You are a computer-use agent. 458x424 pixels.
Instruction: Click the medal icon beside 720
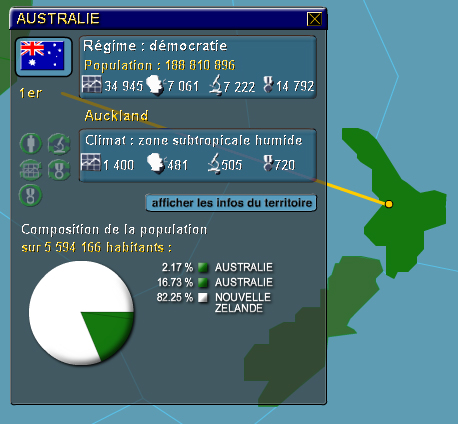click(x=268, y=163)
